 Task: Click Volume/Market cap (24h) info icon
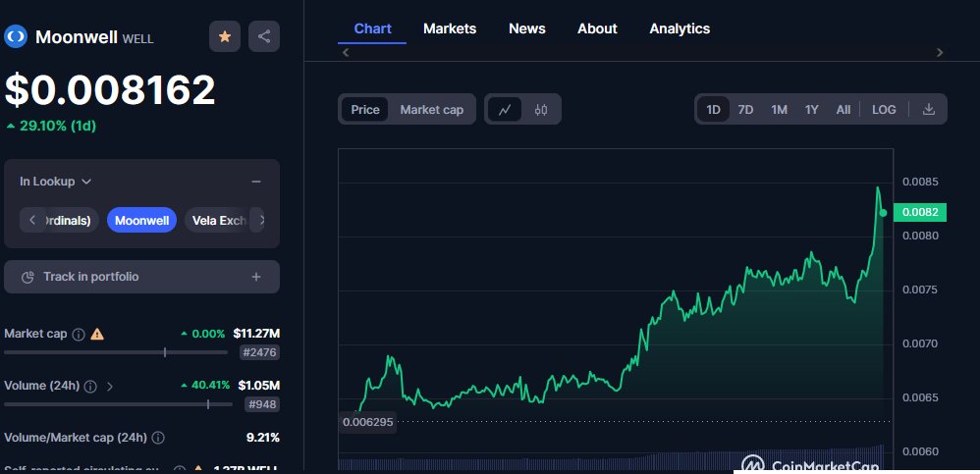coord(158,438)
